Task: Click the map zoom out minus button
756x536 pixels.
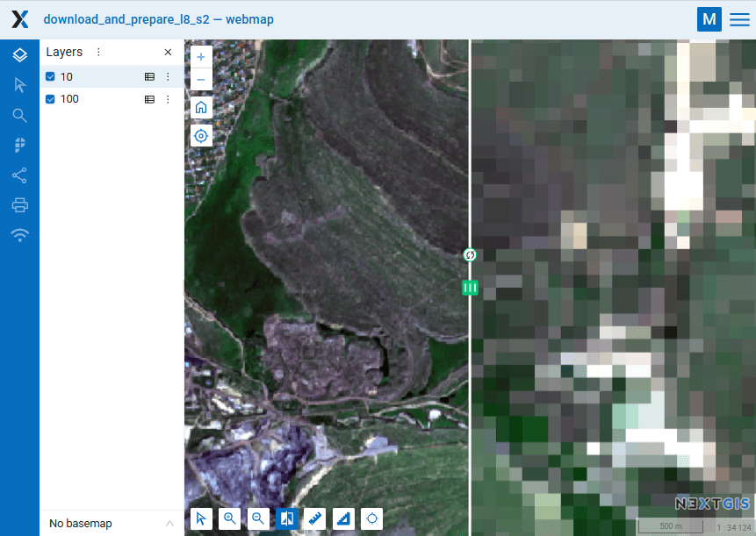Action: pyautogui.click(x=201, y=80)
